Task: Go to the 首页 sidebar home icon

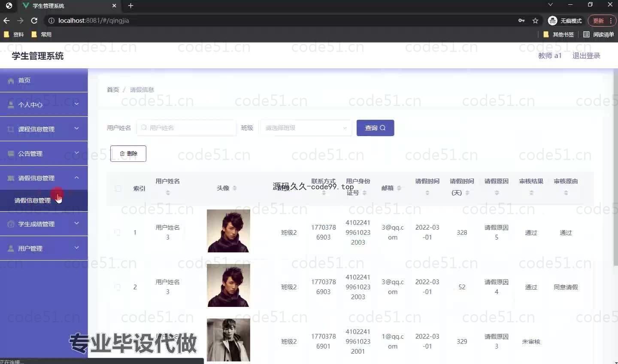Action: pos(11,81)
